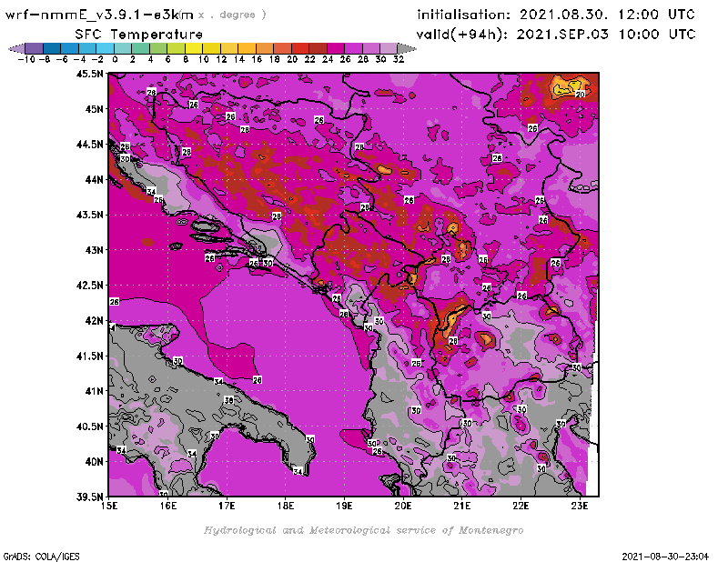The image size is (728, 562).
Task: Click the timestamp '2021-08-30-23:04'
Action: click(x=665, y=557)
